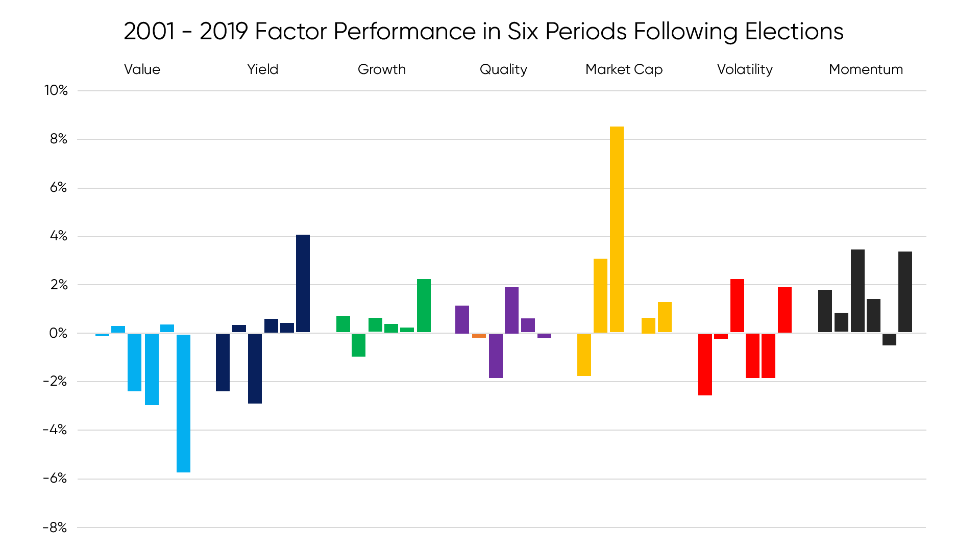The image size is (980, 551).
Task: Click the Quality category label
Action: [x=503, y=69]
